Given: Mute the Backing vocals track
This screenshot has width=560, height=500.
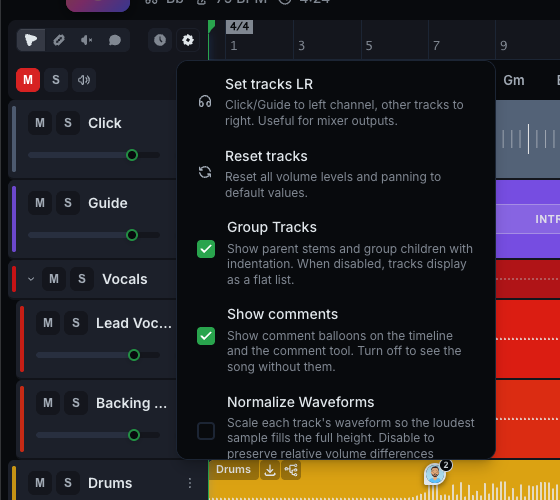Looking at the screenshot, I should tap(48, 403).
